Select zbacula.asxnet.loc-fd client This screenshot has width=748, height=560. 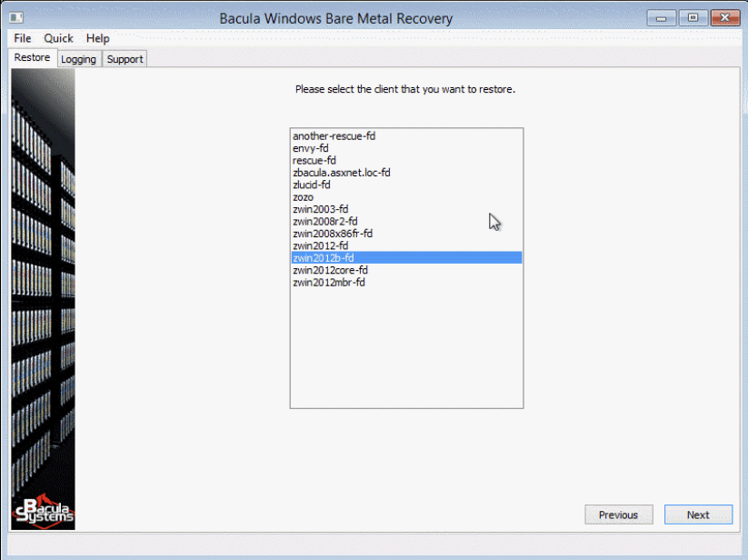click(x=341, y=173)
